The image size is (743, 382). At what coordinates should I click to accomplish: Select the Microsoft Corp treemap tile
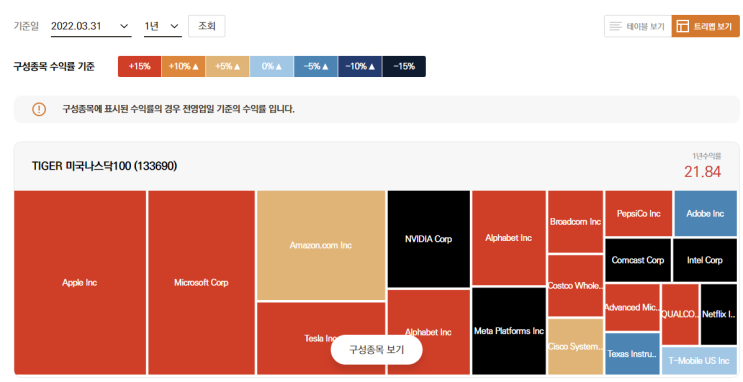pos(201,282)
